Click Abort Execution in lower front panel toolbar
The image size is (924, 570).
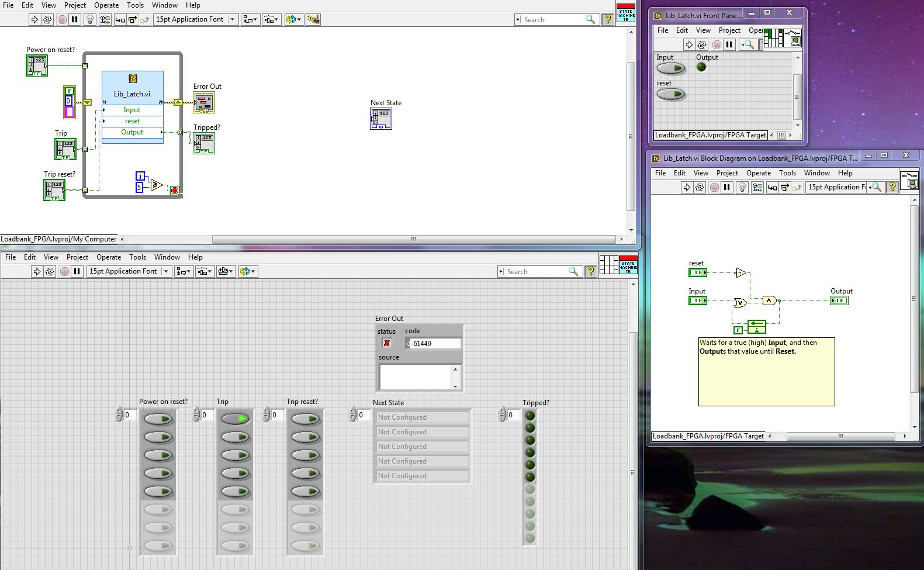click(x=64, y=271)
